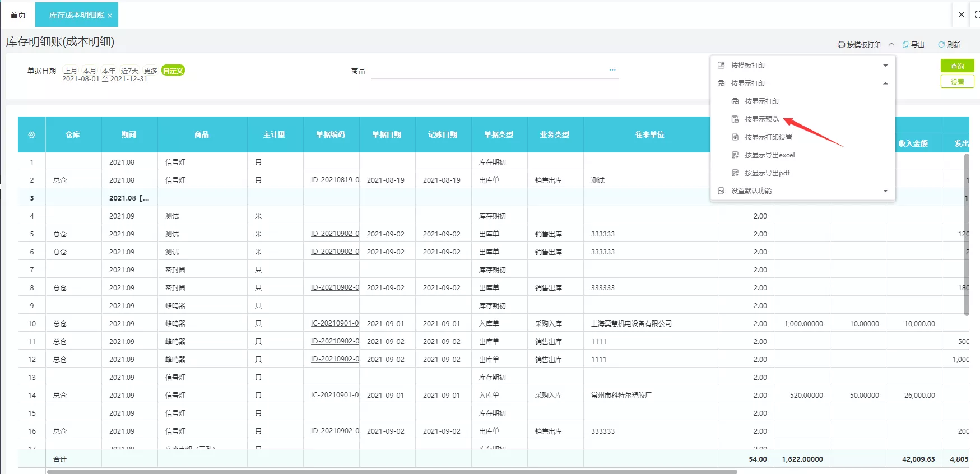Select the 自定义 date filter

(x=173, y=71)
